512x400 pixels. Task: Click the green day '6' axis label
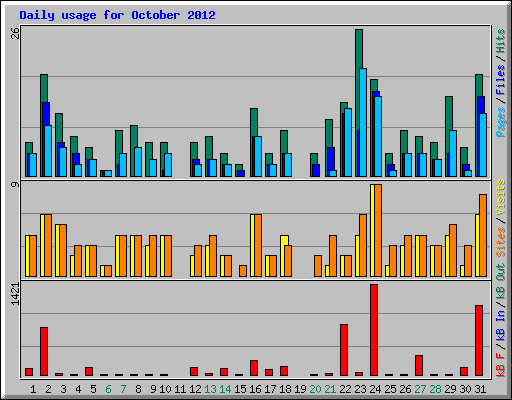tap(108, 389)
